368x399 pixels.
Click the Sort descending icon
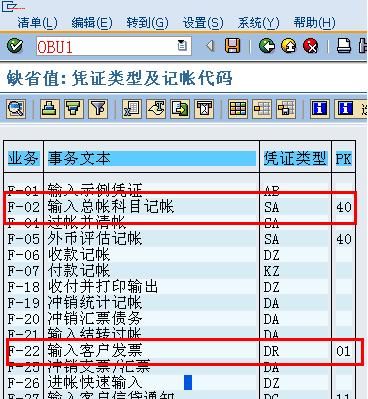(x=74, y=109)
